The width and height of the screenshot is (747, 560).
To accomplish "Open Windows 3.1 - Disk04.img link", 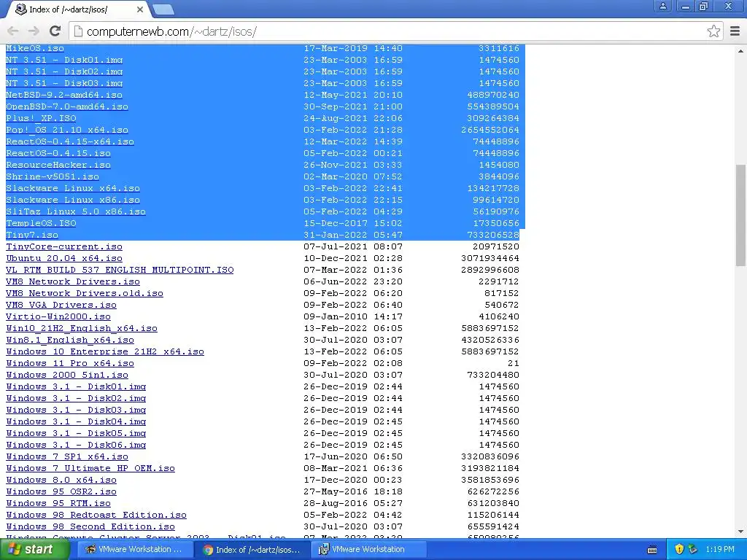I will pos(76,421).
